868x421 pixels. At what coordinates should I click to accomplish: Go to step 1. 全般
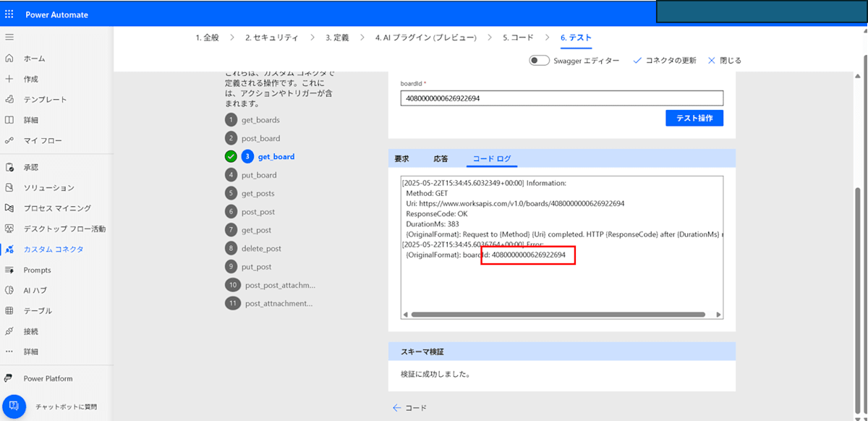click(207, 38)
